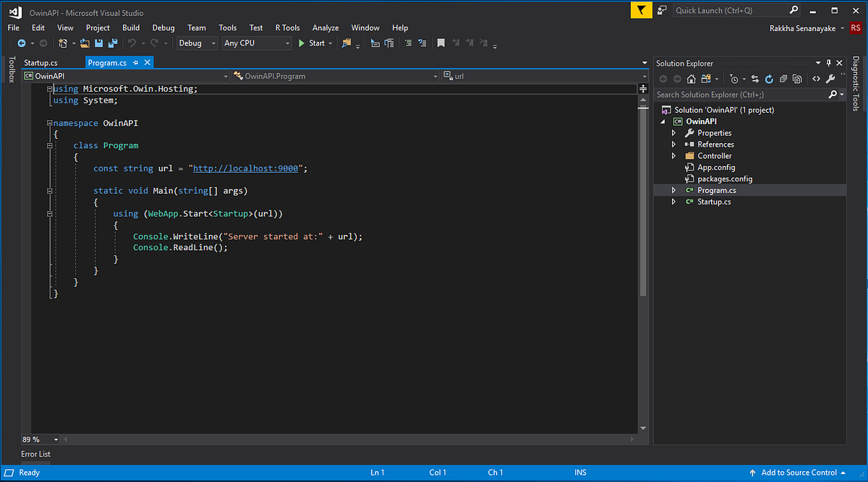The width and height of the screenshot is (868, 482).
Task: Click the View Code icon in Solution Explorer
Action: 816,79
